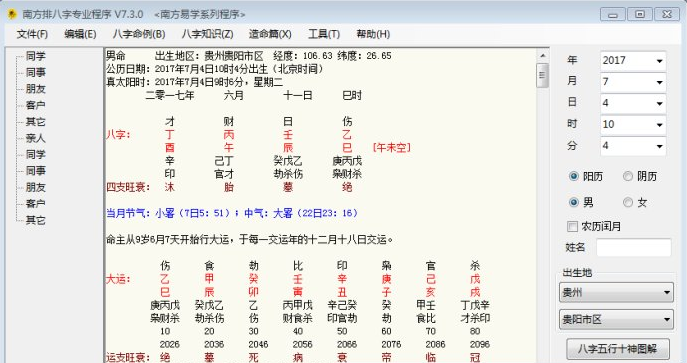Click the 命主从9岁 大运 sentence
This screenshot has height=363, width=687.
pos(250,240)
